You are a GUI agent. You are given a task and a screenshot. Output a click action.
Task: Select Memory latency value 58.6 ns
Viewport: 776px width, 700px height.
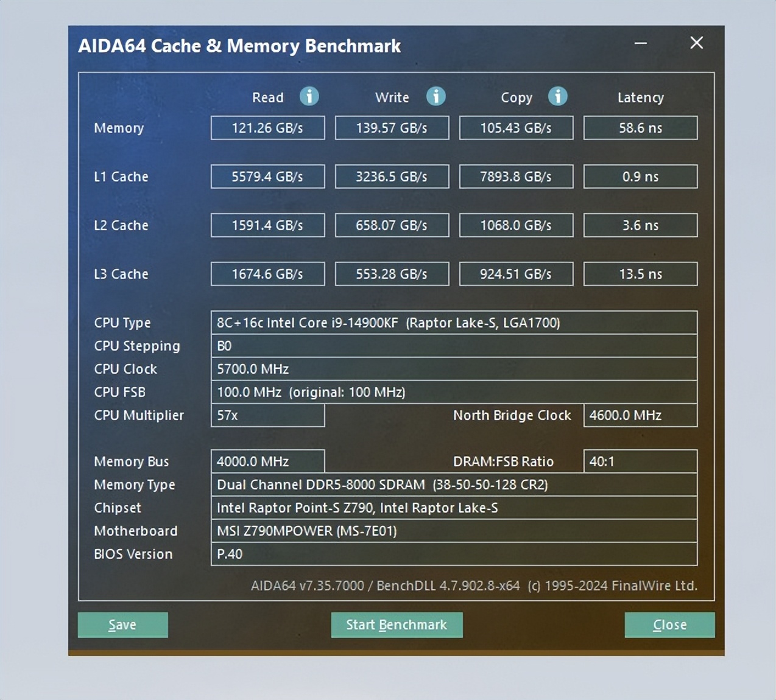point(640,128)
